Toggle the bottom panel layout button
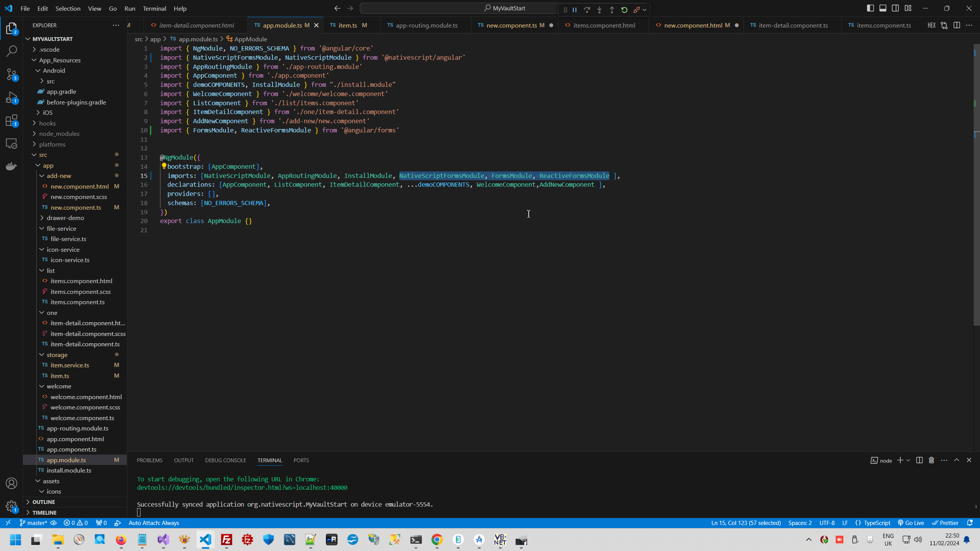980x551 pixels. (x=883, y=8)
